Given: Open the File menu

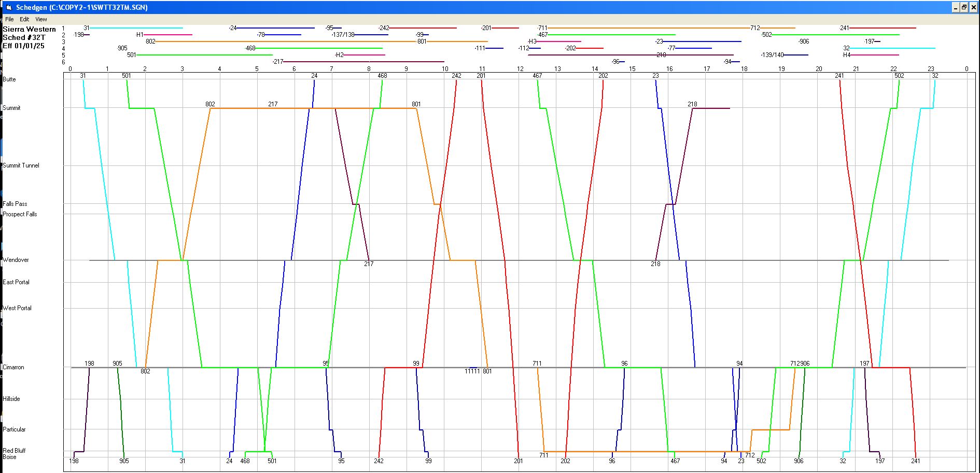Looking at the screenshot, I should [9, 19].
